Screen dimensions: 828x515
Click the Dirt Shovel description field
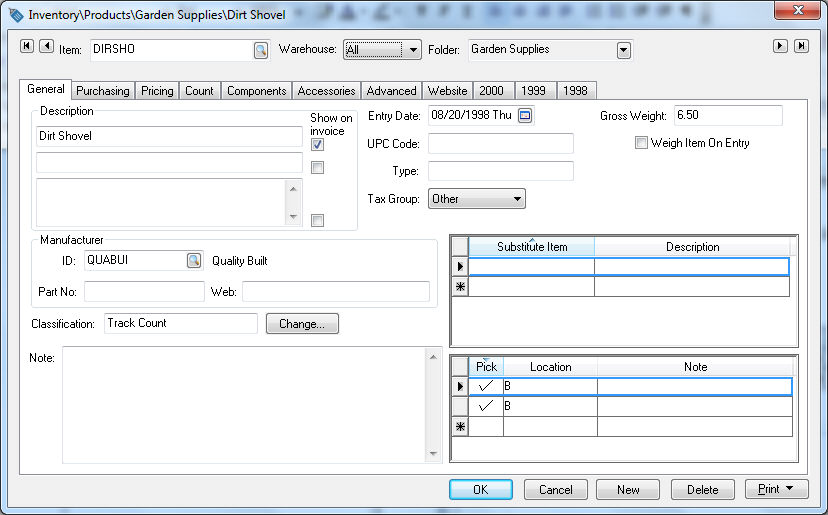tap(169, 136)
